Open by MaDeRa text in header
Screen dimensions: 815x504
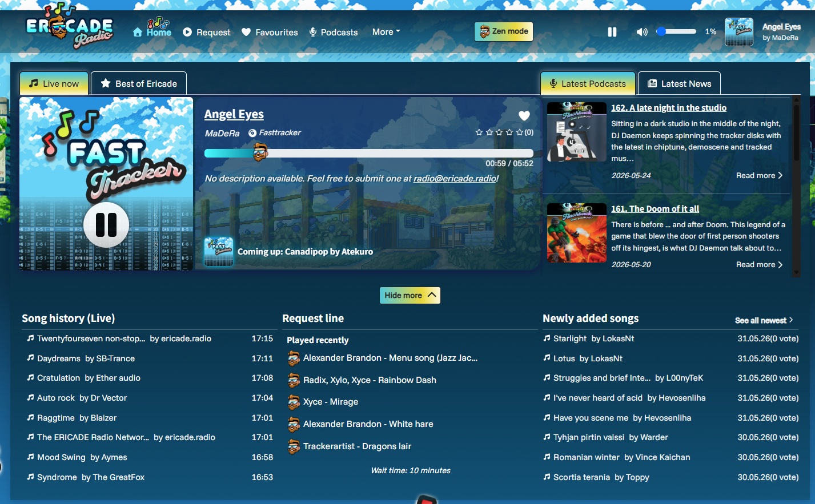coord(780,38)
